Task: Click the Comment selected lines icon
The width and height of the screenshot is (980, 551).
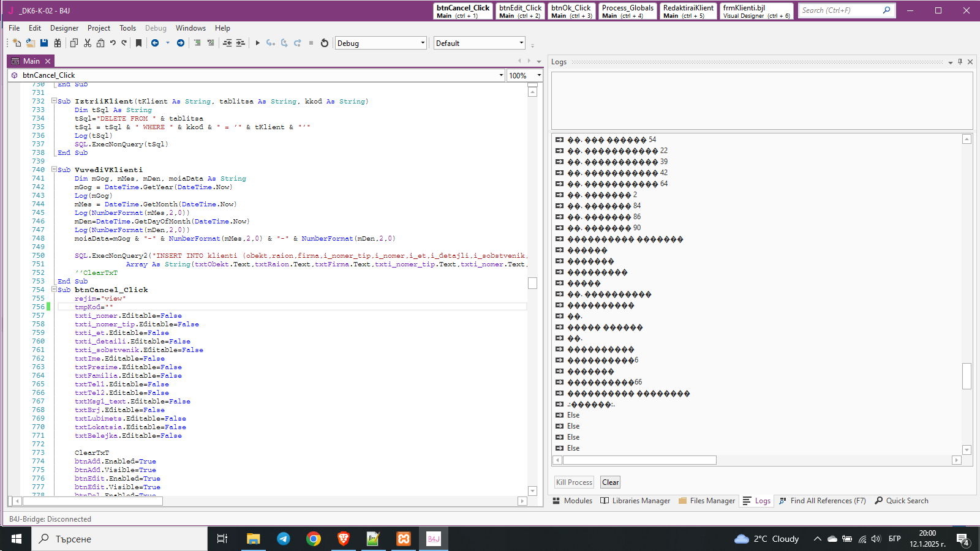Action: [x=197, y=43]
